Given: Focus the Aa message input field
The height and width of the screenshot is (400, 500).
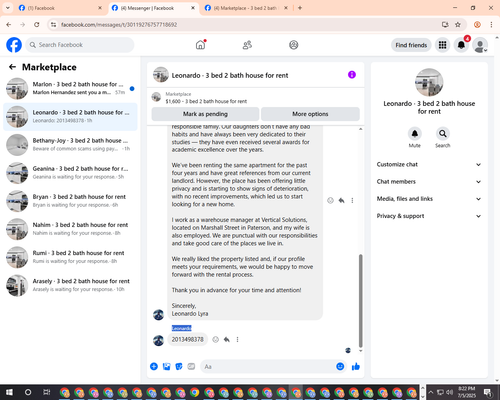Looking at the screenshot, I should [x=267, y=367].
